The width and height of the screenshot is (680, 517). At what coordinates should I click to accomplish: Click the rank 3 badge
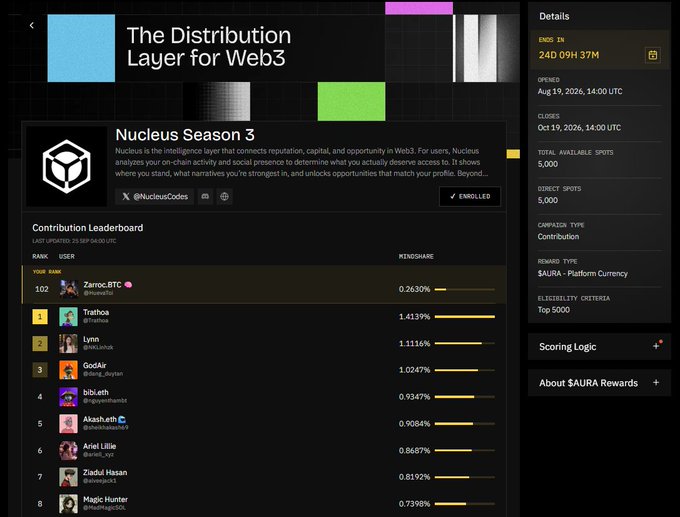(40, 370)
